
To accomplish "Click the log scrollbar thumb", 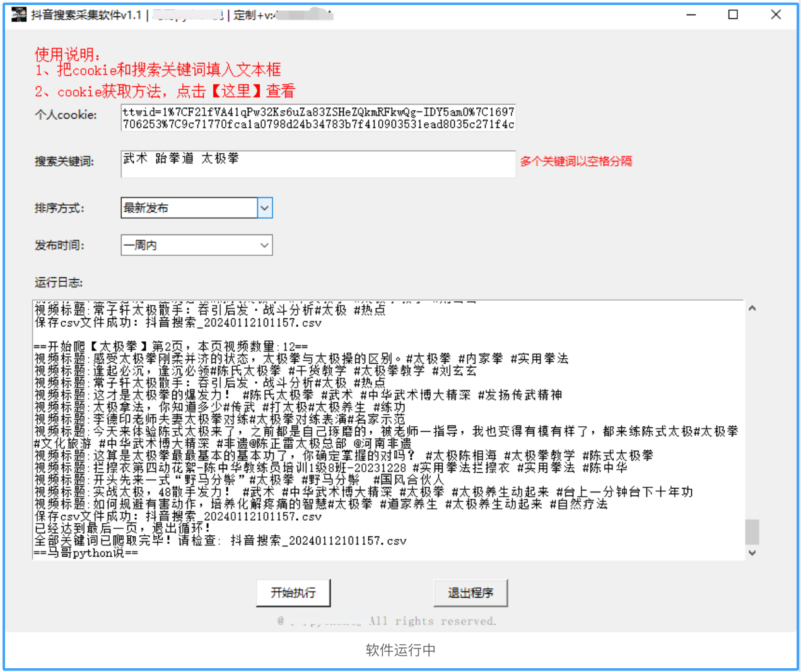I will pyautogui.click(x=752, y=531).
